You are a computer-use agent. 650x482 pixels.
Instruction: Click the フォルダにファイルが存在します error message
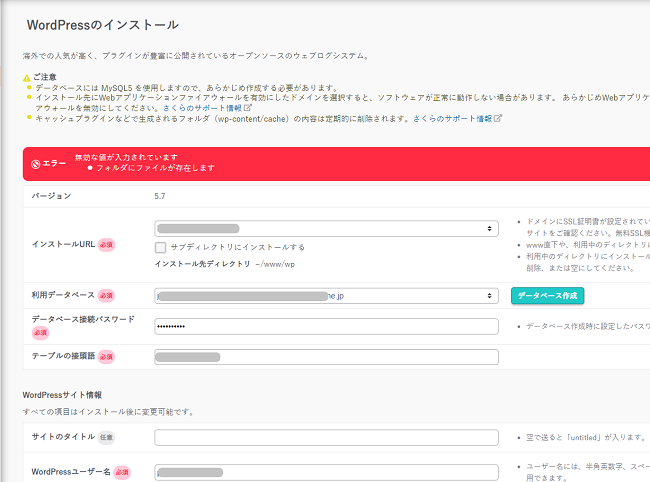tap(155, 168)
